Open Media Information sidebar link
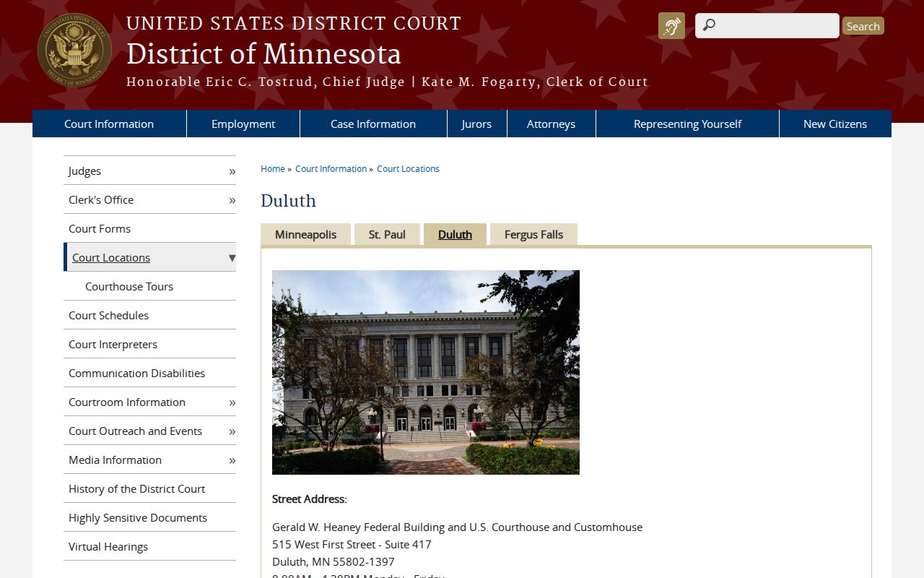Image resolution: width=924 pixels, height=578 pixels. (115, 460)
